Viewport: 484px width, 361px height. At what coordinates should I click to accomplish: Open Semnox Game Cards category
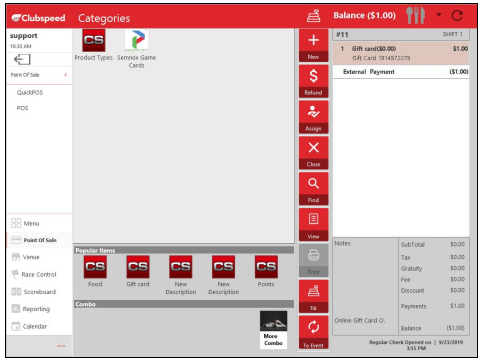click(x=137, y=49)
